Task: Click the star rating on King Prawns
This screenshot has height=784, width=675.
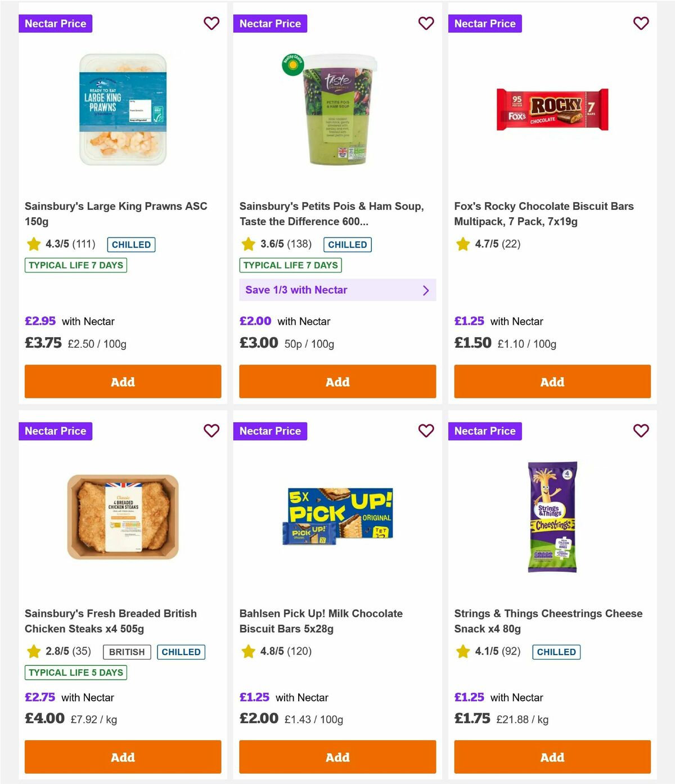Action: 56,244
